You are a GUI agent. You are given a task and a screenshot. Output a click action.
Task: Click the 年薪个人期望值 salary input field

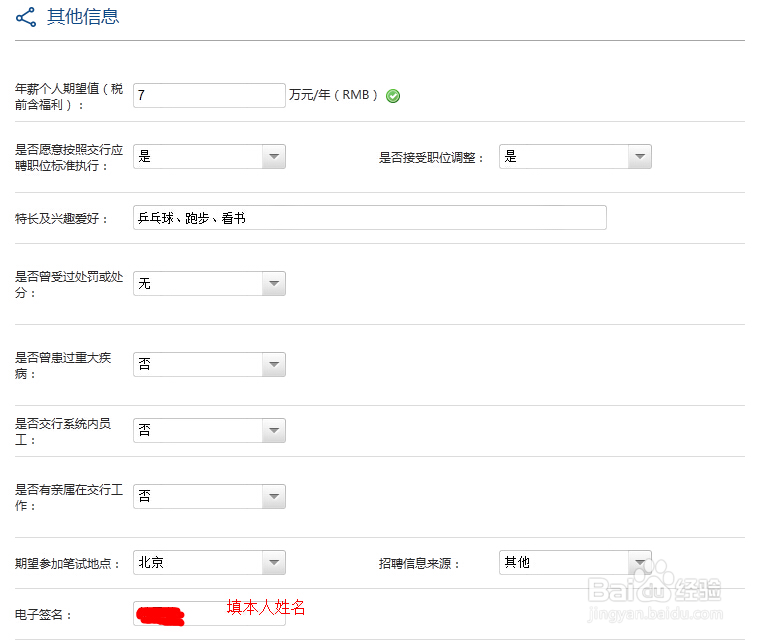209,95
